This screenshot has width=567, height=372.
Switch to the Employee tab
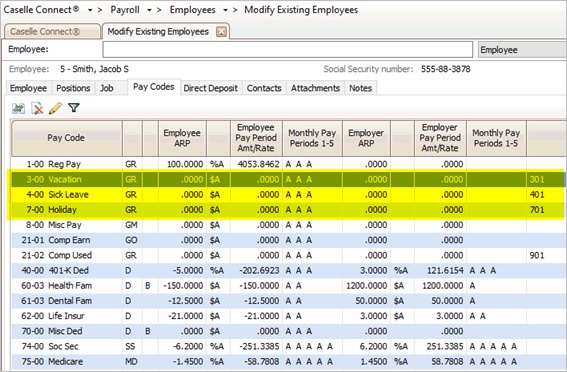click(x=28, y=88)
